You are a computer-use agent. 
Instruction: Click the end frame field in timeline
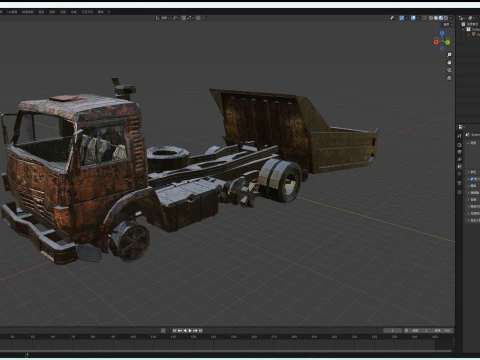pos(441,330)
